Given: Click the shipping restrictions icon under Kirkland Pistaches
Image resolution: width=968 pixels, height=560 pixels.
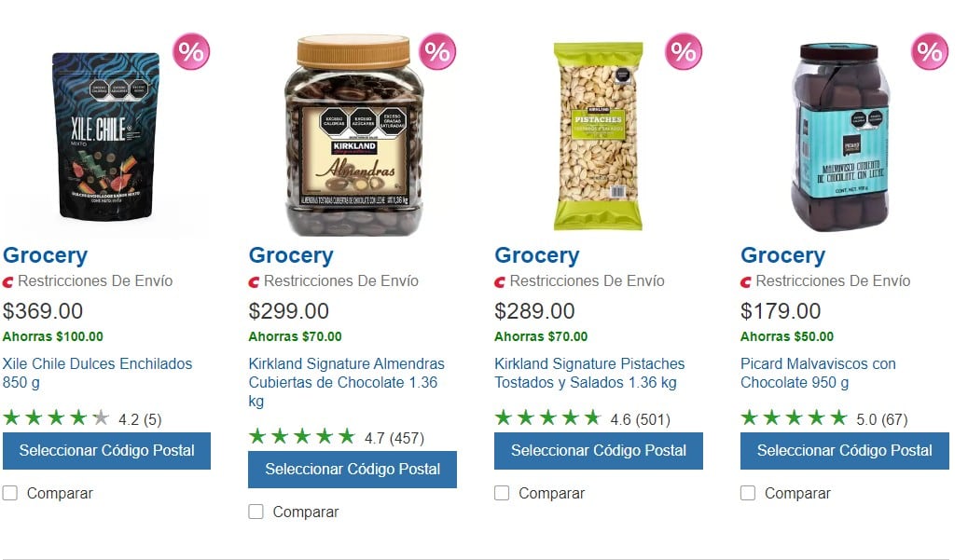Looking at the screenshot, I should (x=501, y=281).
